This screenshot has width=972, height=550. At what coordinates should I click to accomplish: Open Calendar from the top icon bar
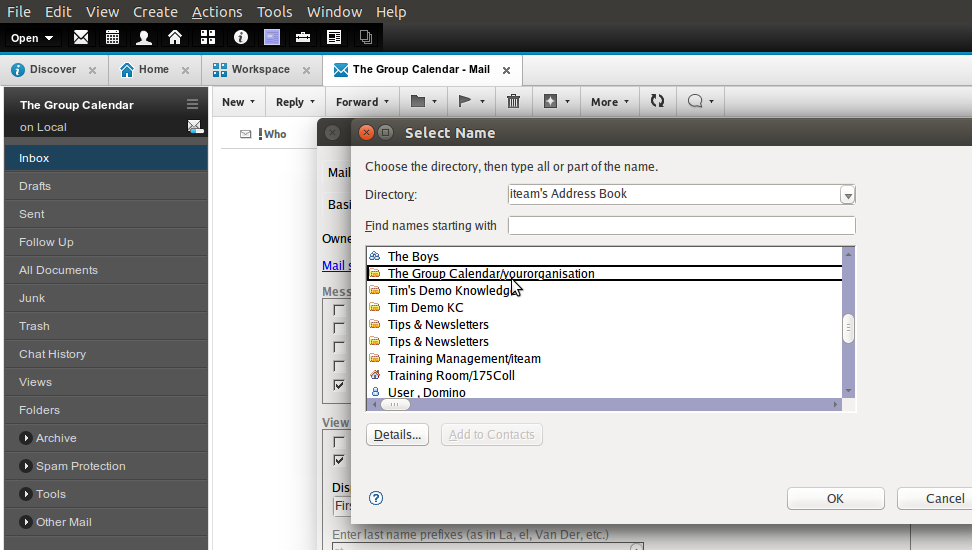click(x=112, y=38)
